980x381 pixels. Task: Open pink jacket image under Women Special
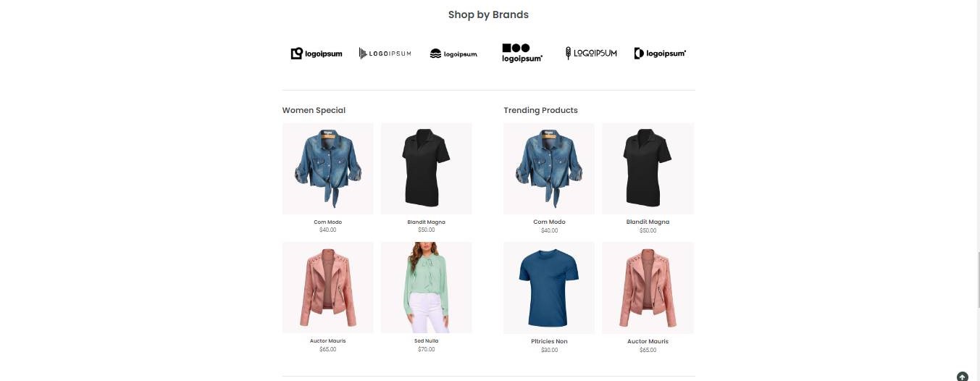click(x=328, y=288)
